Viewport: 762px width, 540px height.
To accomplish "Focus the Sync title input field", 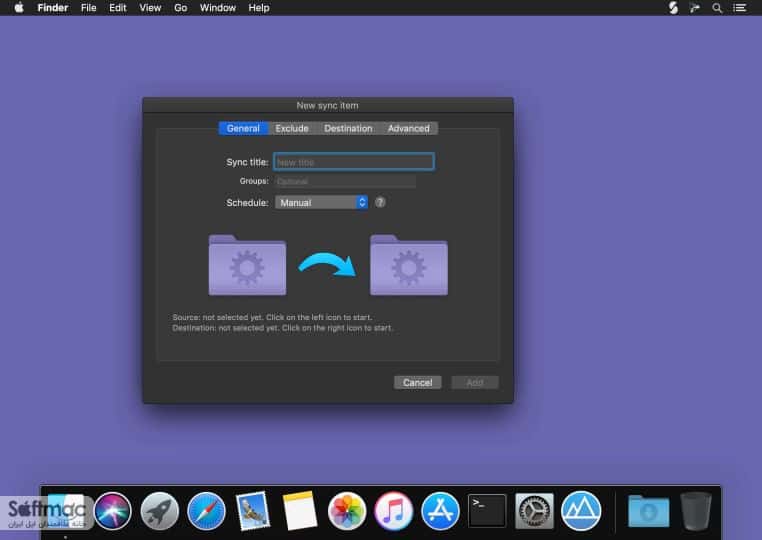I will (354, 162).
